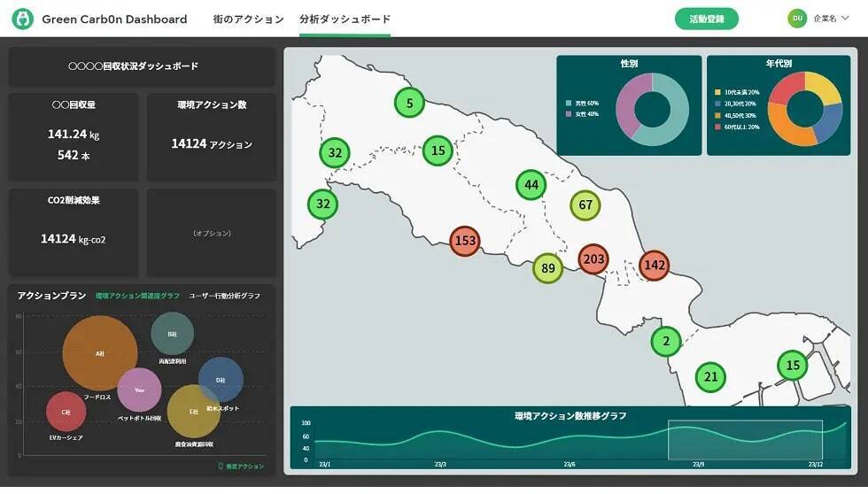Click the map marker labeled 21
Image resolution: width=868 pixels, height=494 pixels.
(710, 377)
